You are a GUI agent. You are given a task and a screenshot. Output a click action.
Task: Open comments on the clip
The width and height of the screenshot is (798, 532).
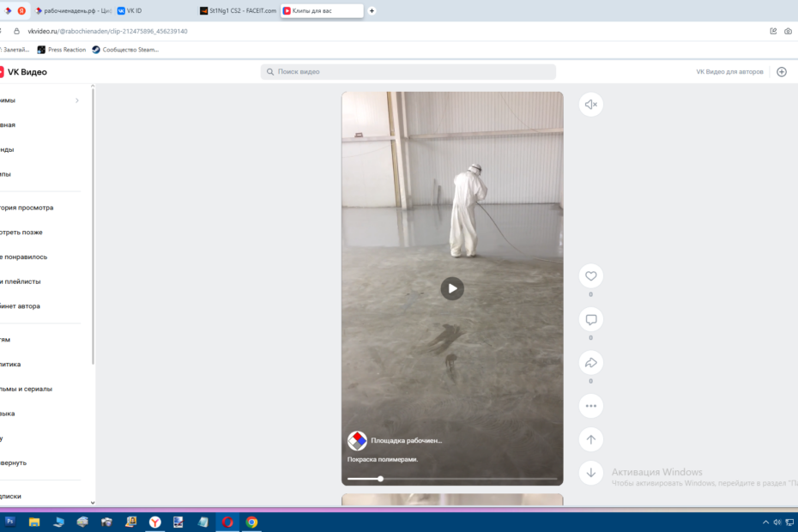point(590,320)
